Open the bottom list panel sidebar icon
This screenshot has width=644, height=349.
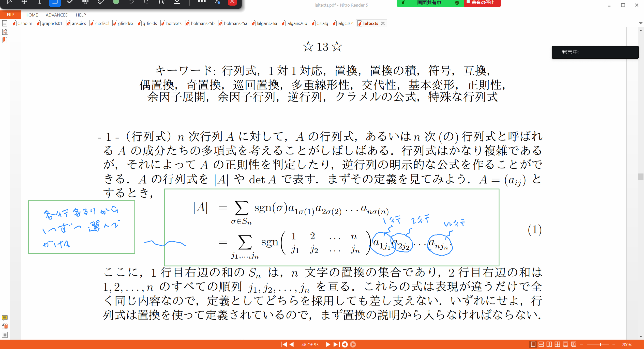[x=5, y=335]
